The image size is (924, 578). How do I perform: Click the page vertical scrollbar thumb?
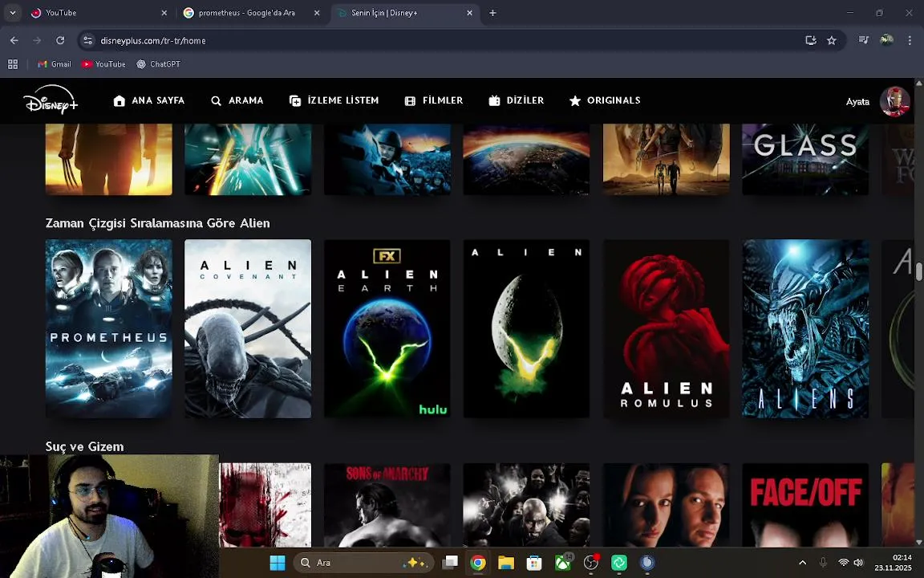918,271
